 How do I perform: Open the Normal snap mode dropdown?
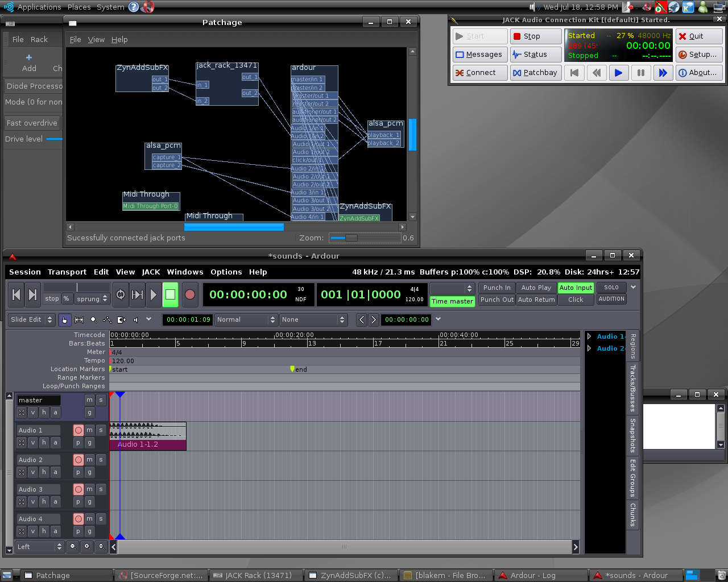[246, 319]
